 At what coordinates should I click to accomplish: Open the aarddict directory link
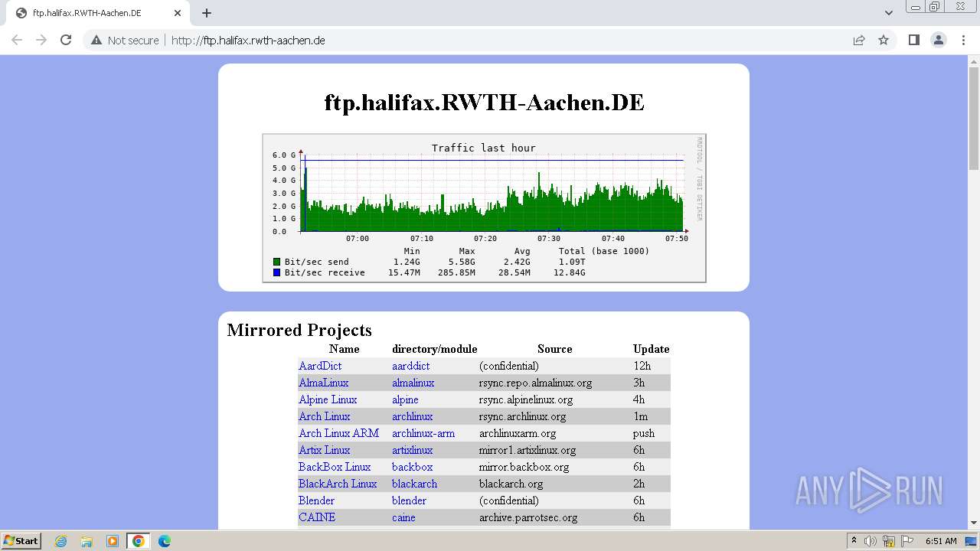point(411,366)
